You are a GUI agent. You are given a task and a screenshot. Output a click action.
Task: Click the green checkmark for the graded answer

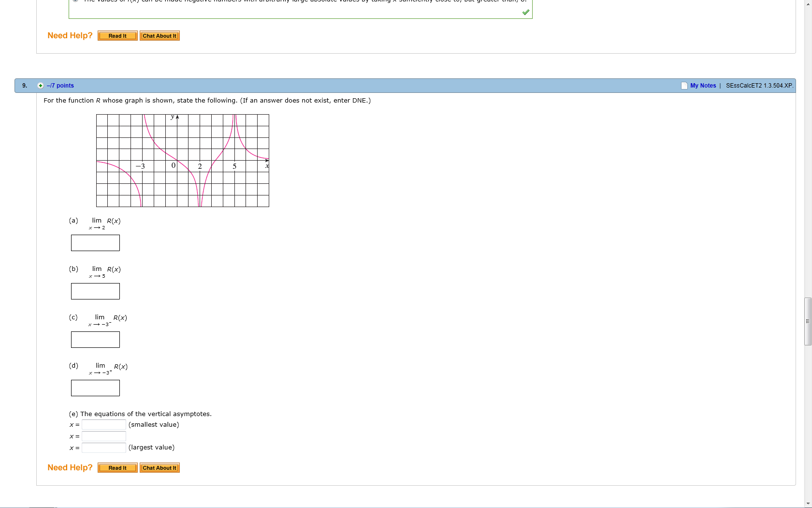(x=525, y=12)
